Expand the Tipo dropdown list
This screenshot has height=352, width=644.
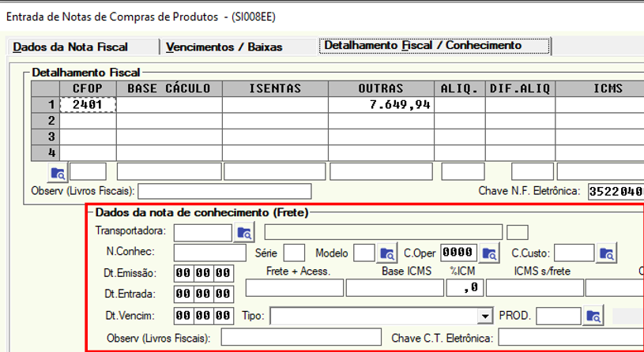point(485,316)
